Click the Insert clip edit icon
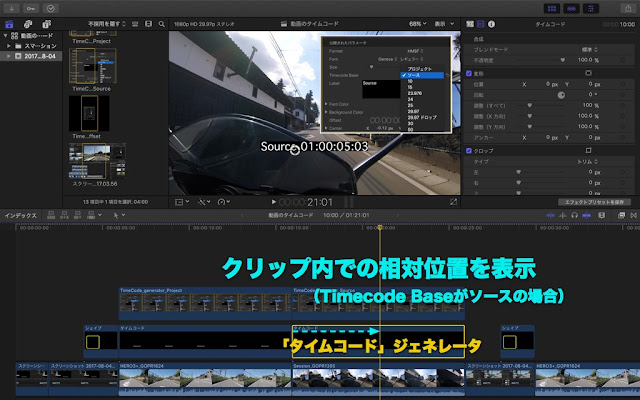This screenshot has height=400, width=640. tap(64, 215)
